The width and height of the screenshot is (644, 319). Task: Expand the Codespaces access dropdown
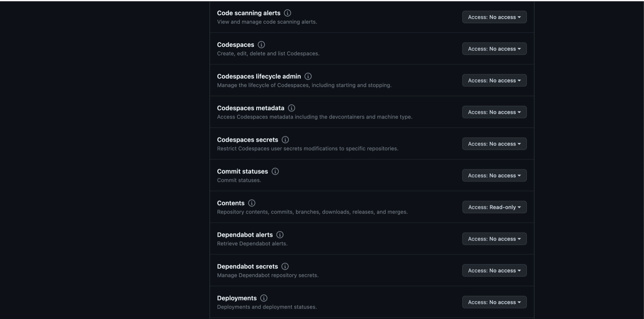point(494,49)
